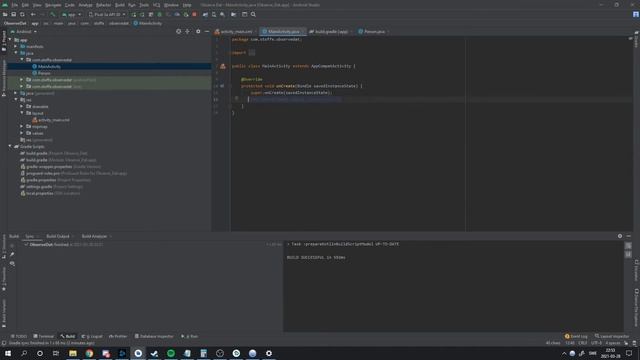The image size is (640, 360).
Task: Toggle the Project tool window side button
Action: click(x=4, y=42)
